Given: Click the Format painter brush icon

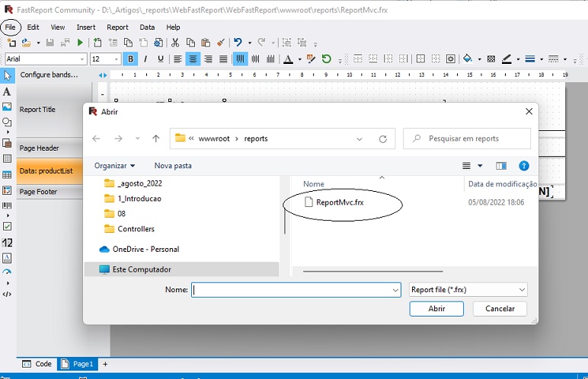Looking at the screenshot, I should [221, 43].
